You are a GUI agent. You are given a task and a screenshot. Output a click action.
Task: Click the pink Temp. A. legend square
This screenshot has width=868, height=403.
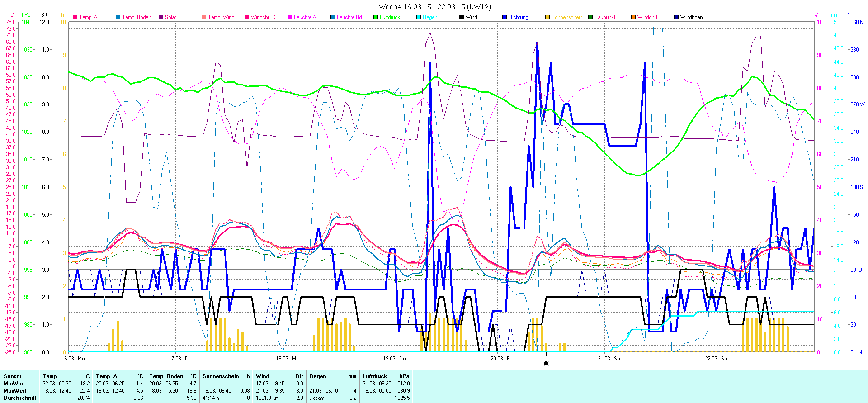[x=75, y=17]
